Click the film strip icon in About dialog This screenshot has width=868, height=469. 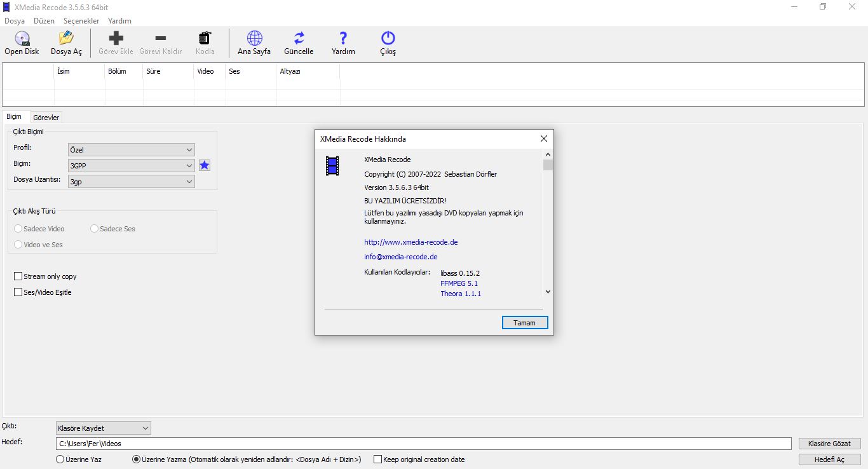[x=332, y=166]
